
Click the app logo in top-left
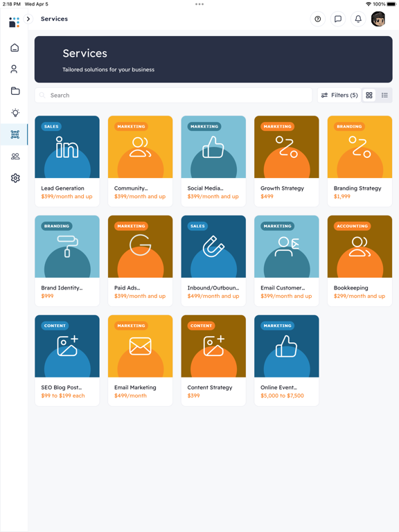pyautogui.click(x=15, y=22)
